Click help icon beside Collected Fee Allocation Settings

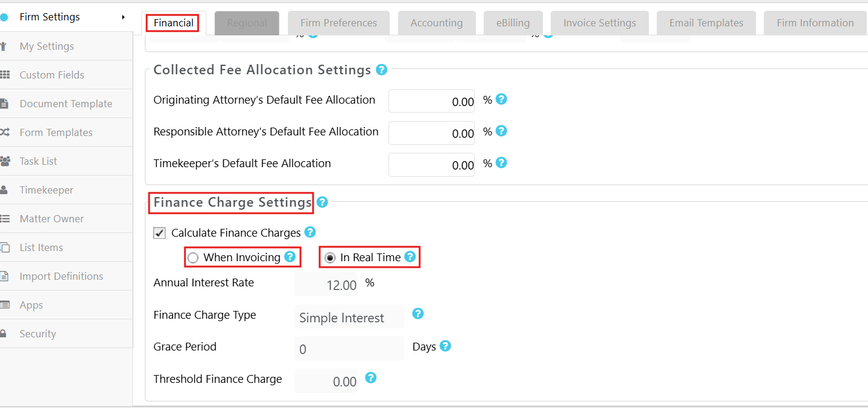tap(381, 69)
